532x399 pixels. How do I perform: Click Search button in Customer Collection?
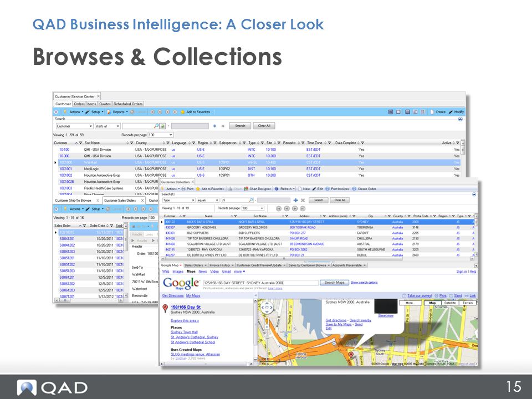tap(319, 200)
